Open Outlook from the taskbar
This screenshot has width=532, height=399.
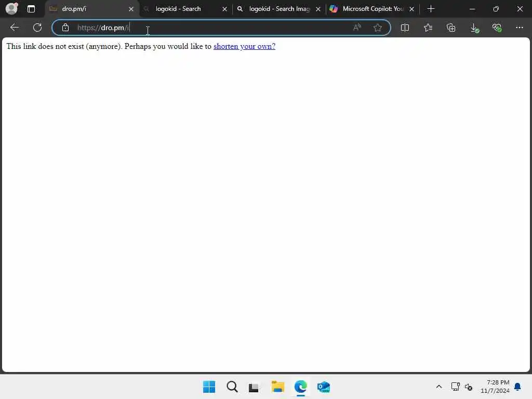pos(323,387)
